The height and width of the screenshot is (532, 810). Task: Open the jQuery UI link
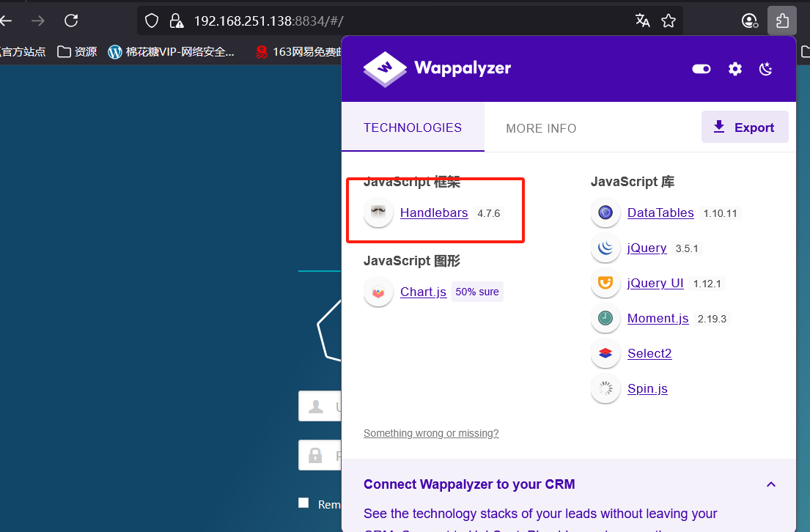pyautogui.click(x=655, y=283)
